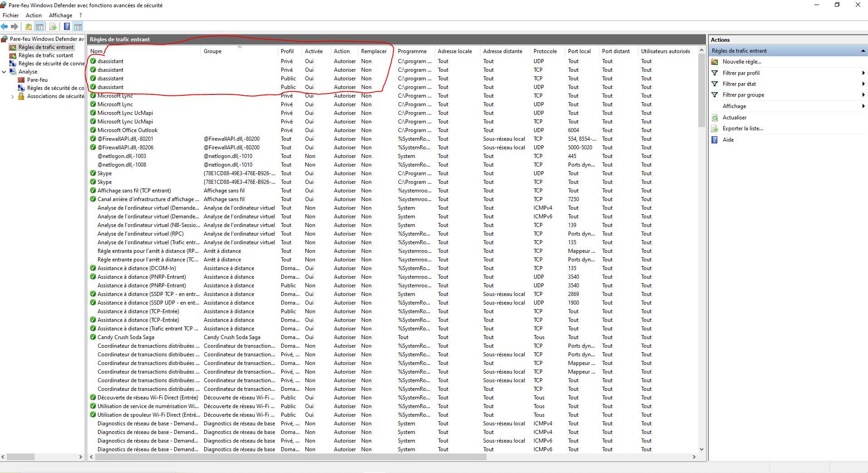Open the Action menu
The image size is (868, 473).
[x=34, y=15]
